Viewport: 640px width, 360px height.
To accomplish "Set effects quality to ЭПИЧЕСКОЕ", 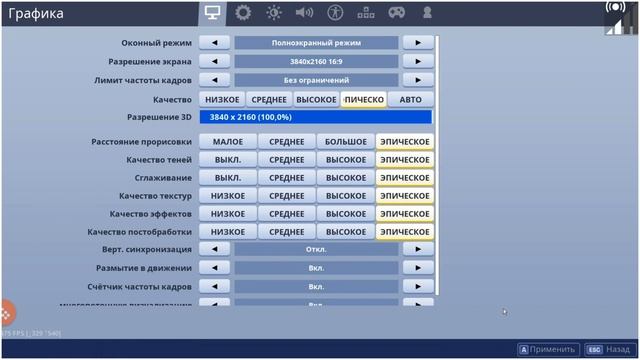I will pyautogui.click(x=405, y=213).
